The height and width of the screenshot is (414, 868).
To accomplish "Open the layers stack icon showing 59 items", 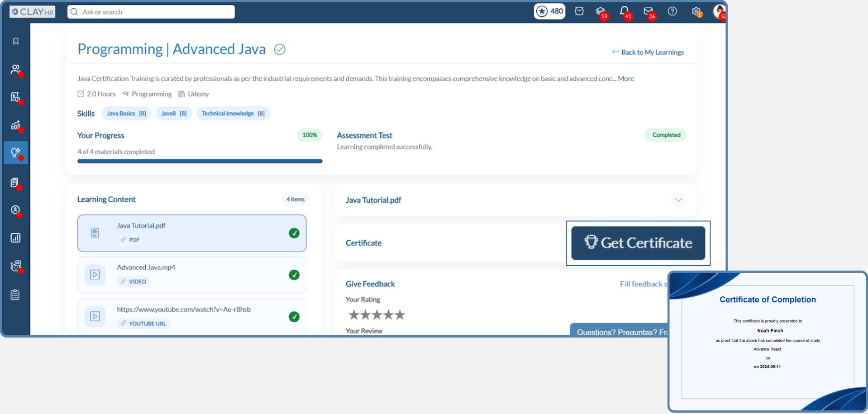I will pyautogui.click(x=601, y=11).
